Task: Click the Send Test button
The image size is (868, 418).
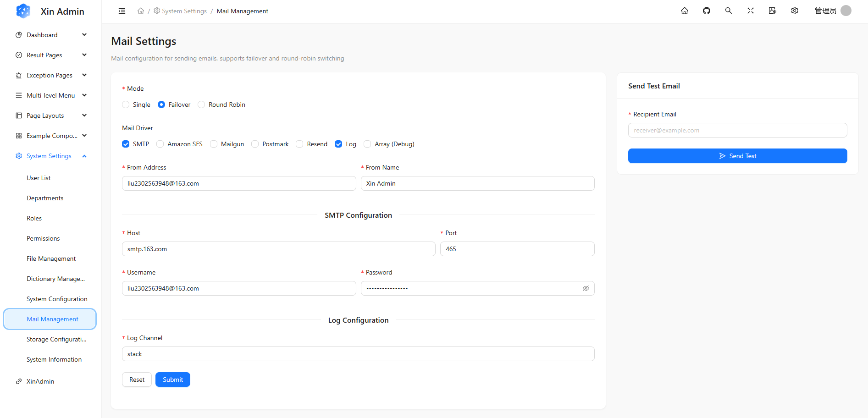Action: 737,156
